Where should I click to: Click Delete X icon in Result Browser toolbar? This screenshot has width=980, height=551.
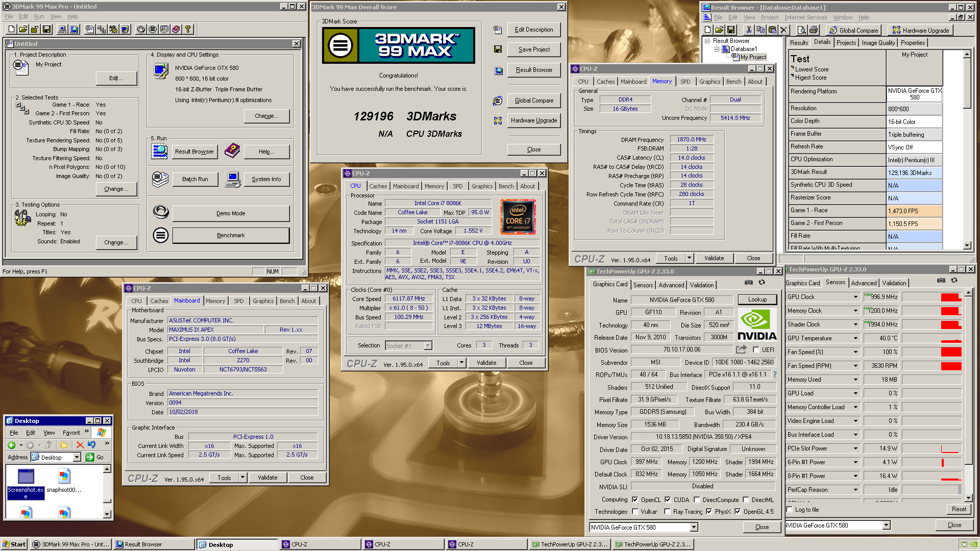pos(784,30)
